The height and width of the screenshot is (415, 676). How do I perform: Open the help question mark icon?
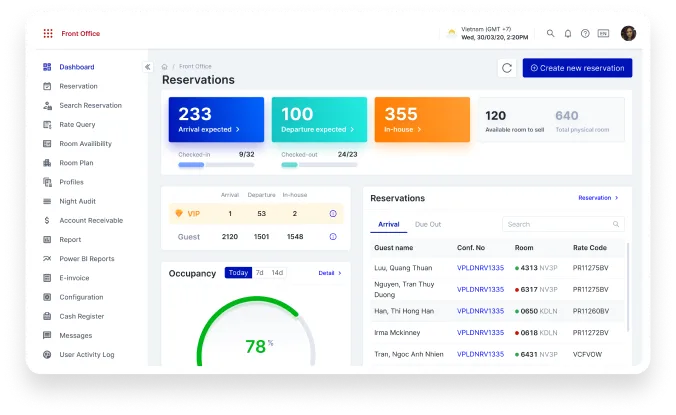pos(585,33)
